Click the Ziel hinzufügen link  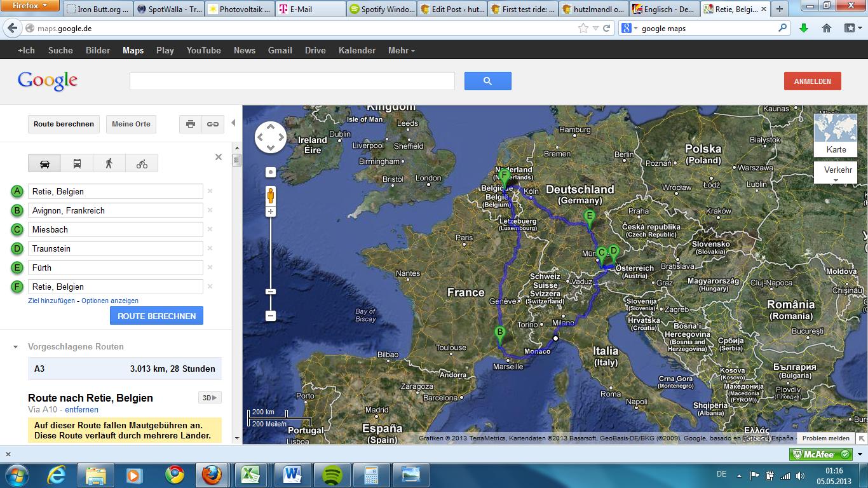coord(51,301)
